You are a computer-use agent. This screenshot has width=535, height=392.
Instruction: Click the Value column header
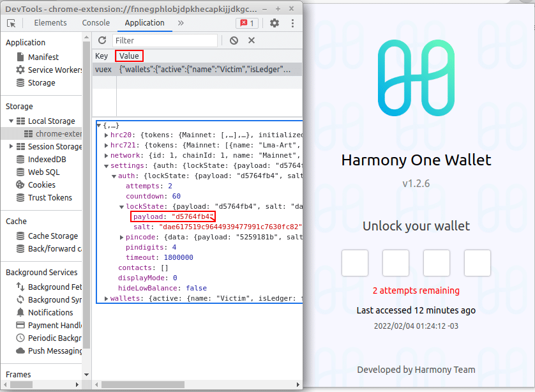129,56
